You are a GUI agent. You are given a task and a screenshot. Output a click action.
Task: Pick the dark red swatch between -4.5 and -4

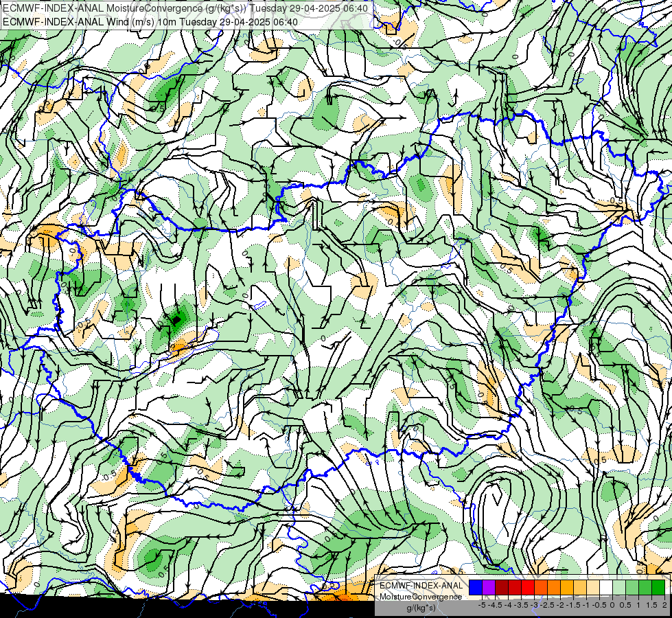(502, 587)
